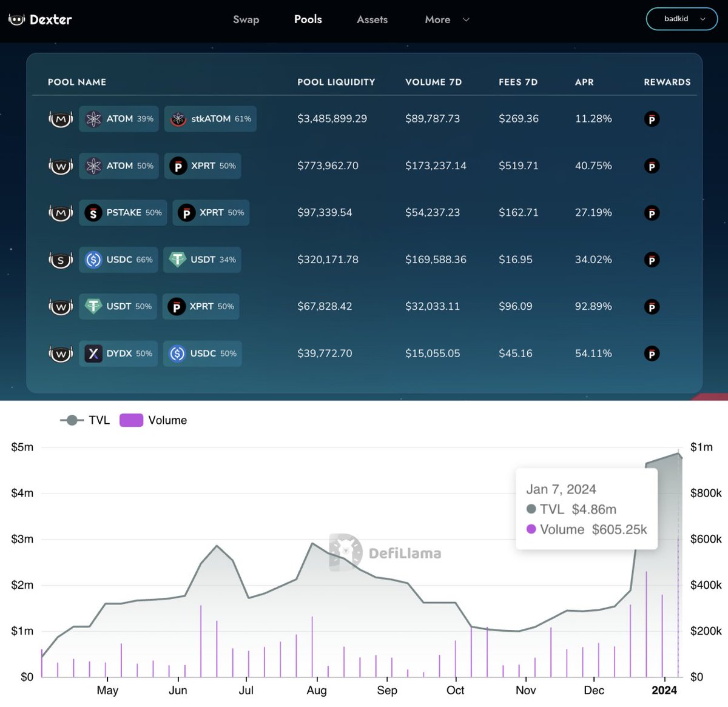This screenshot has height=707, width=728.
Task: Click the $773,962.70 liquidity value
Action: point(328,166)
